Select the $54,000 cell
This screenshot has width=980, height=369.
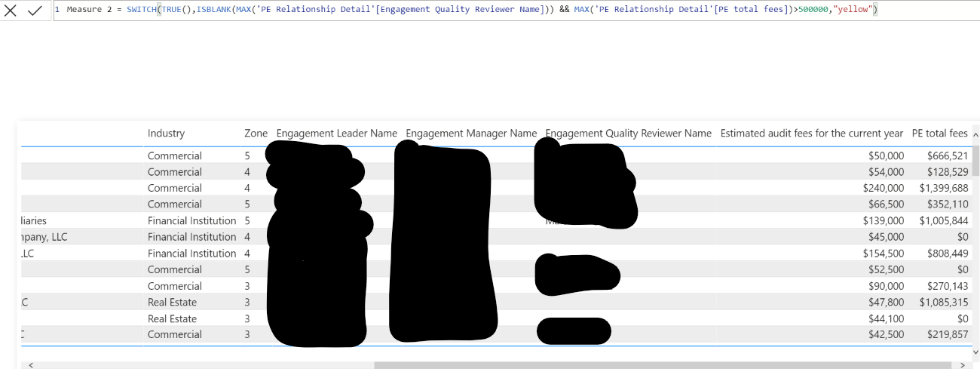(886, 172)
